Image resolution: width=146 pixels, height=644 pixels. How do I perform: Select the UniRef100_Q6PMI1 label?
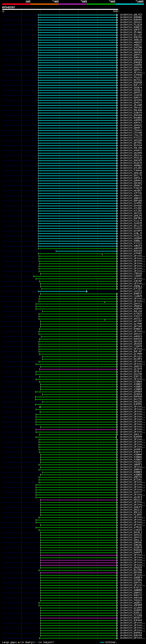131,55
